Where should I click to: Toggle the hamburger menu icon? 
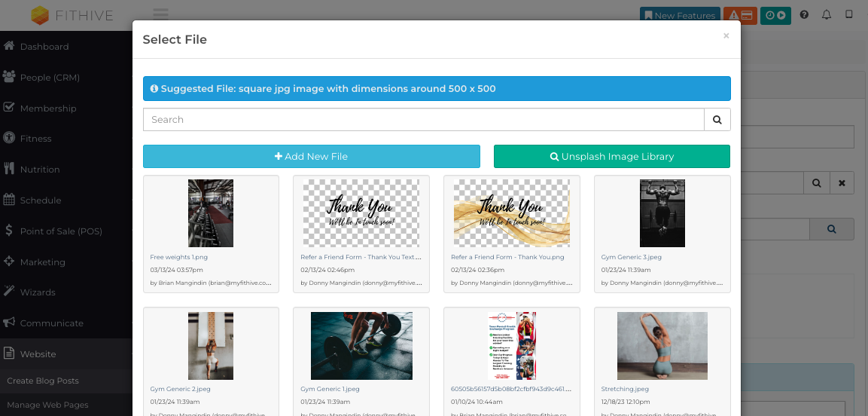tap(160, 14)
